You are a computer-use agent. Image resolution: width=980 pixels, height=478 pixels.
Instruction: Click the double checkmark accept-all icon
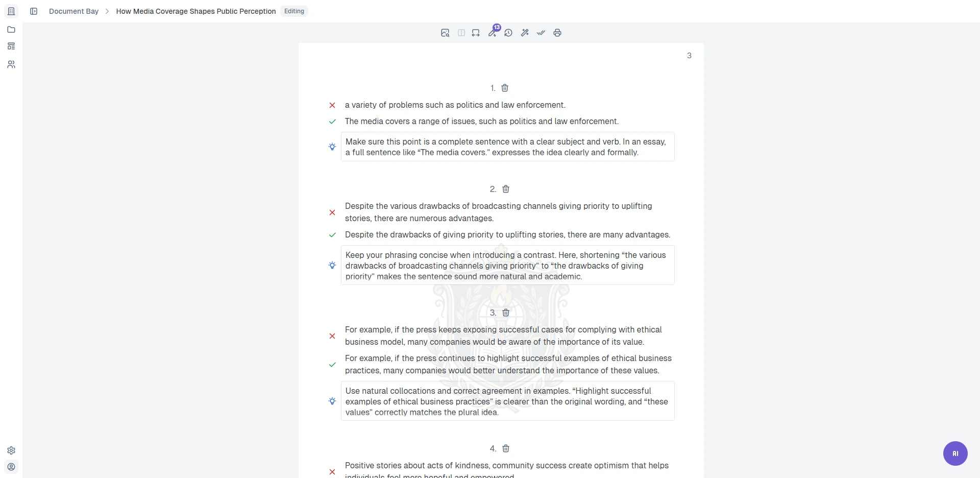(541, 33)
